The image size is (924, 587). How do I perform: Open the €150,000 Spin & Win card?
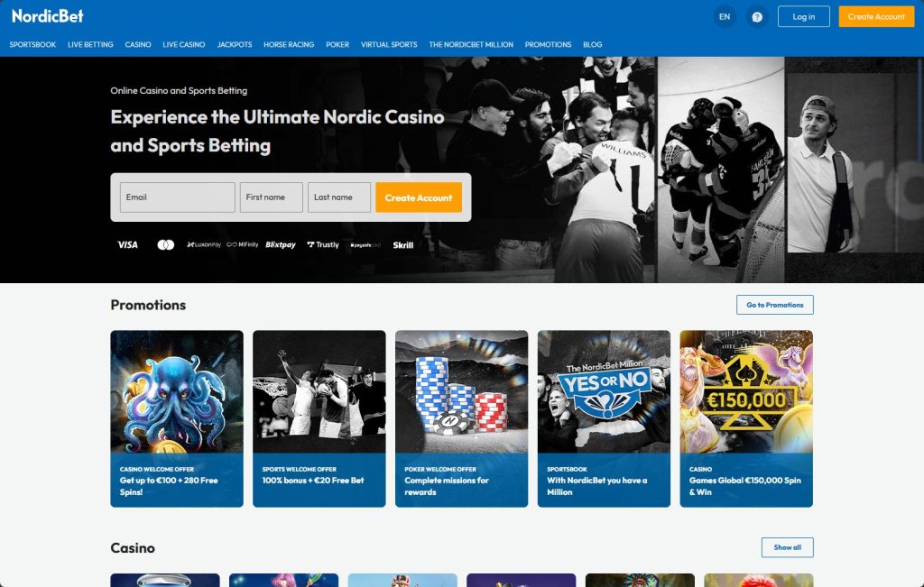(x=746, y=418)
